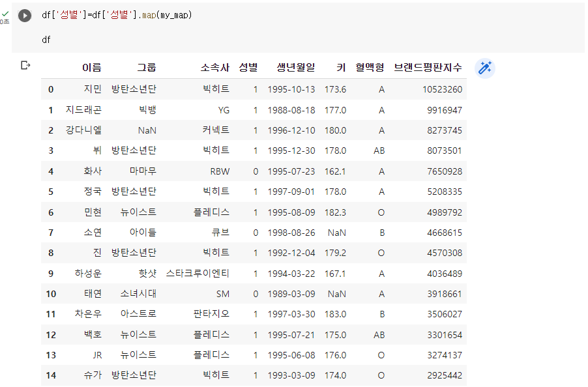This screenshot has width=588, height=387.
Task: Click birthdate '1988-08-18'
Action: pos(291,110)
